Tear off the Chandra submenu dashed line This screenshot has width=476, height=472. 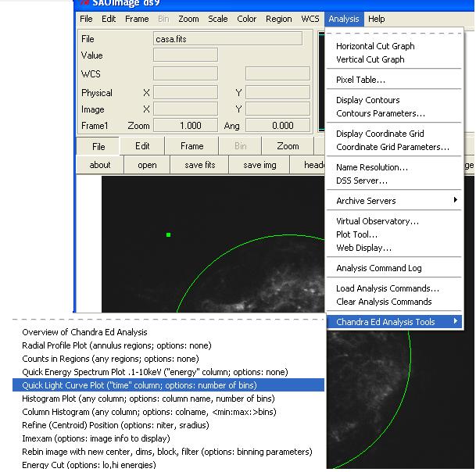click(x=168, y=320)
